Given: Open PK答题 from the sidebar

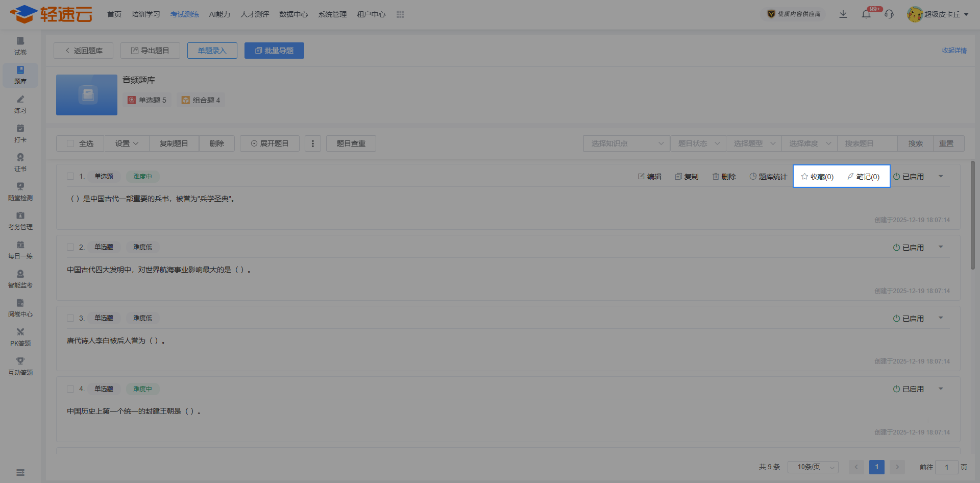Looking at the screenshot, I should (x=20, y=337).
